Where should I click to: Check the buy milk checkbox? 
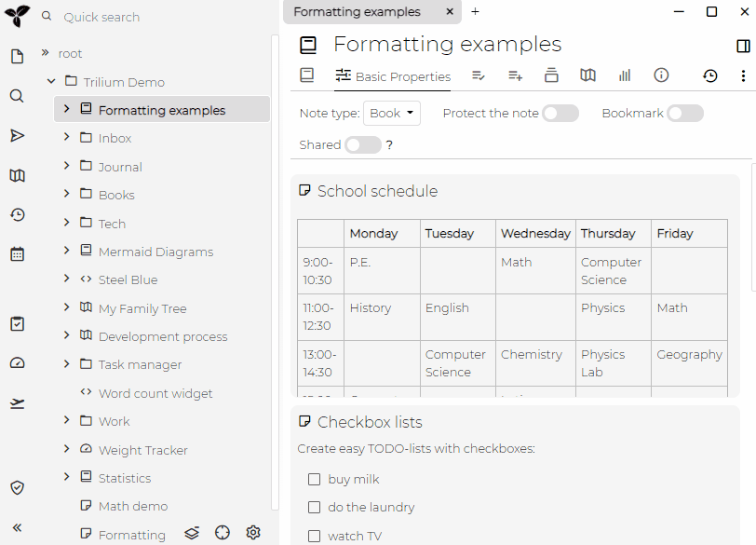[x=314, y=480]
